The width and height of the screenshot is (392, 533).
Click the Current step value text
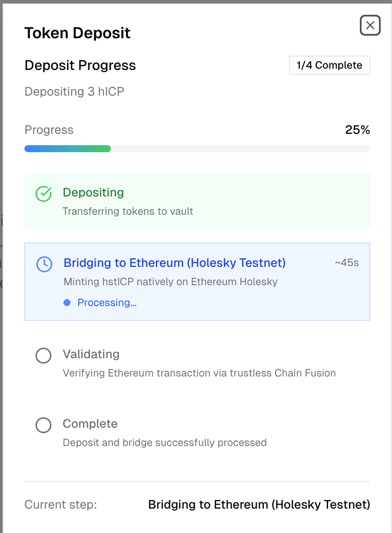259,504
